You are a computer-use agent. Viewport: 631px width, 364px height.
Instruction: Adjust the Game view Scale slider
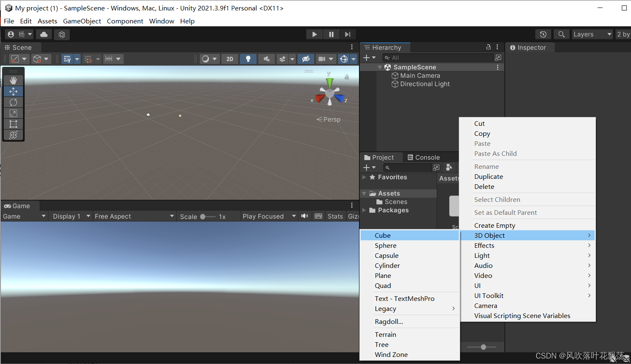[x=208, y=216]
